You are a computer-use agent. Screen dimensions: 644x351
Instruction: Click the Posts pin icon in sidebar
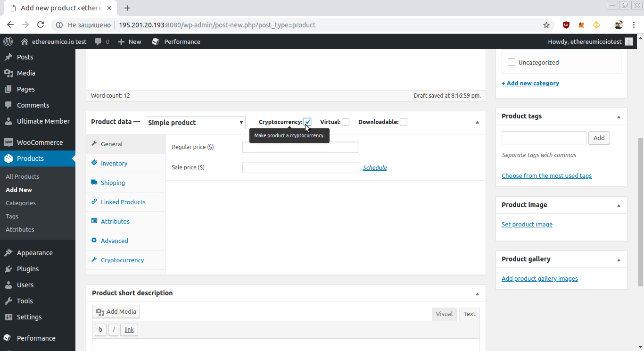tap(8, 57)
